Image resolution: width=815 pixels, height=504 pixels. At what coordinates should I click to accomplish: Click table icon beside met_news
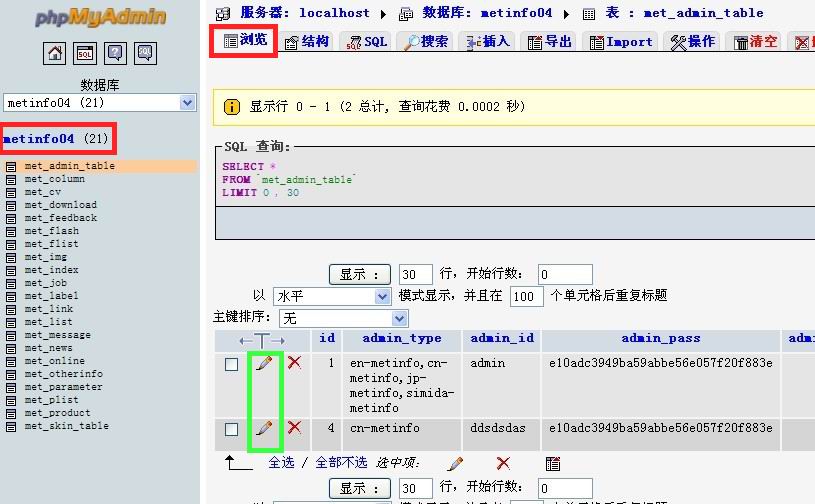tap(11, 349)
